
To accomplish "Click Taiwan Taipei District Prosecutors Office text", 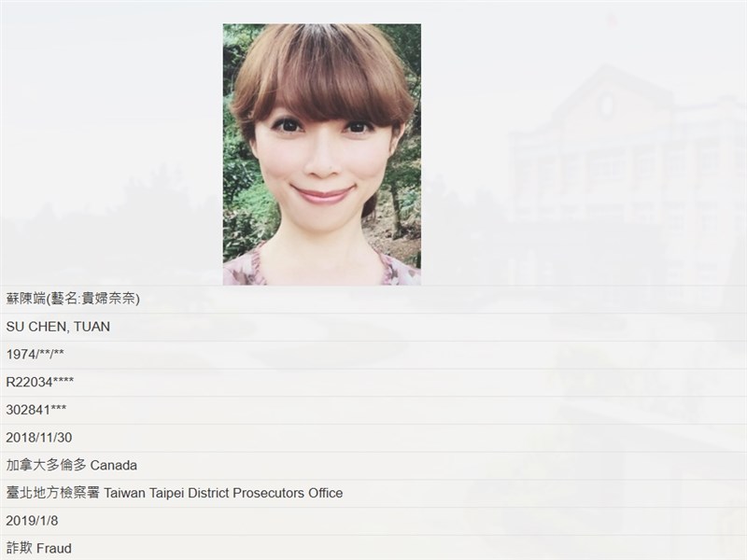I will 223,493.
